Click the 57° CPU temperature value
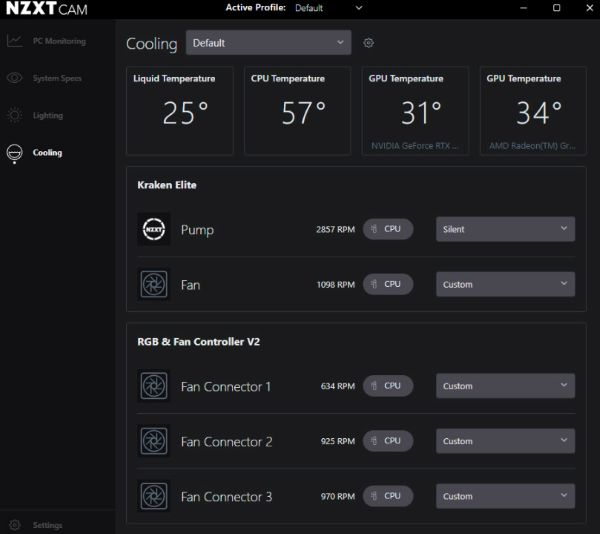Screen dimensions: 600x534 tap(303, 113)
